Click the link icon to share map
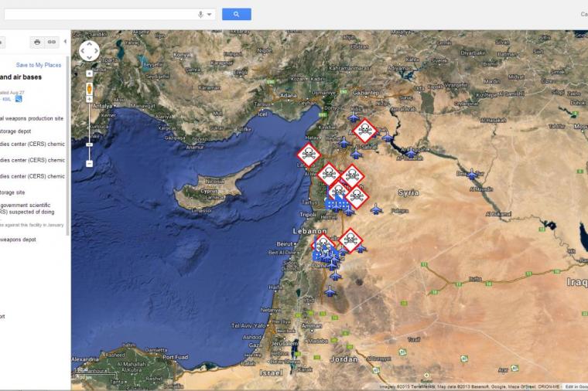 (x=52, y=42)
